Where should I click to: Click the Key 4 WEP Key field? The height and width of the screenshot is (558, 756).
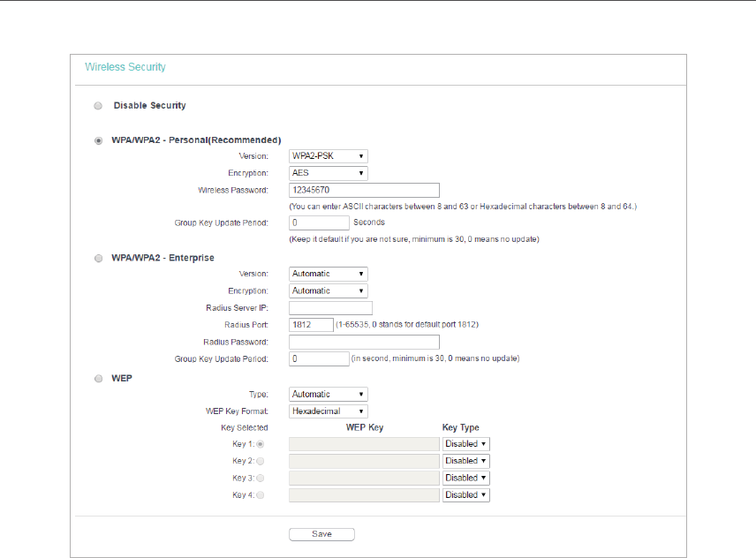pyautogui.click(x=364, y=495)
